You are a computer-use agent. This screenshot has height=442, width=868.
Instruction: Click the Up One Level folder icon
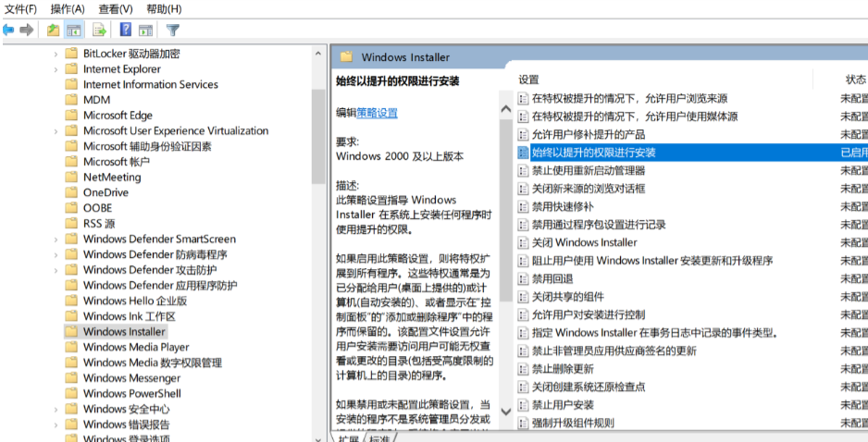[x=53, y=30]
